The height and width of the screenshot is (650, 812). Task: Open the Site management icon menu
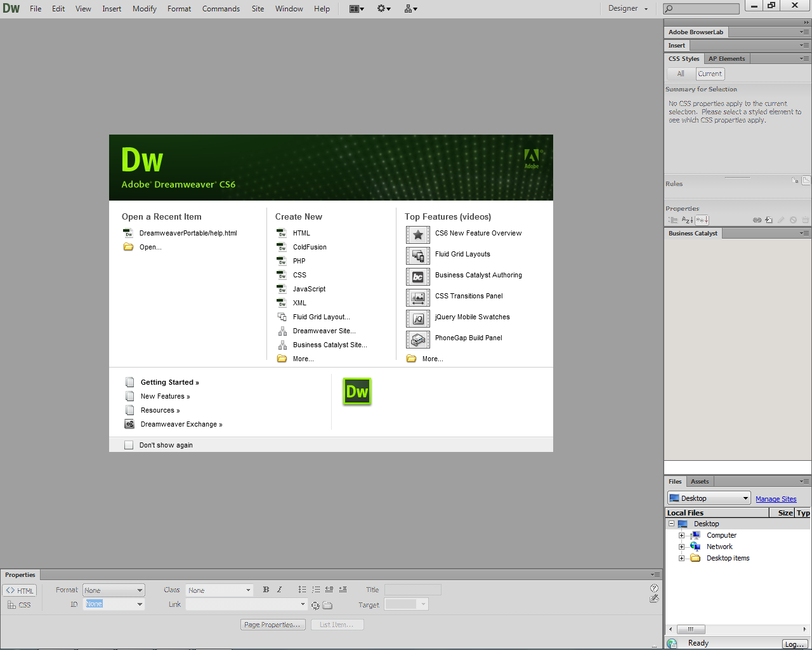click(411, 9)
